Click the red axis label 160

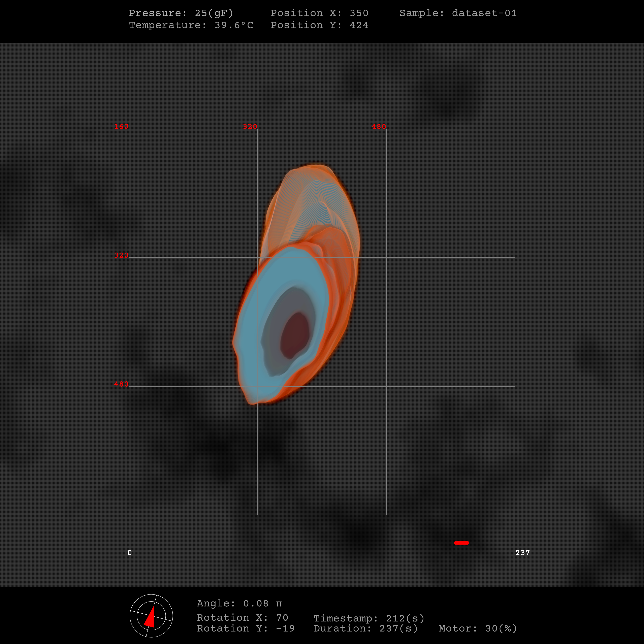(121, 127)
